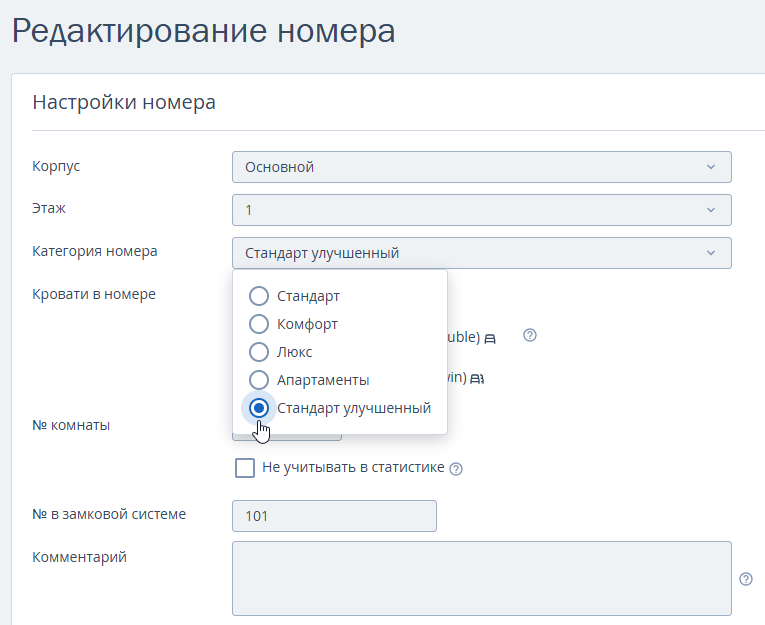The image size is (765, 625).
Task: Focus the № в замковой системе field
Action: click(334, 516)
